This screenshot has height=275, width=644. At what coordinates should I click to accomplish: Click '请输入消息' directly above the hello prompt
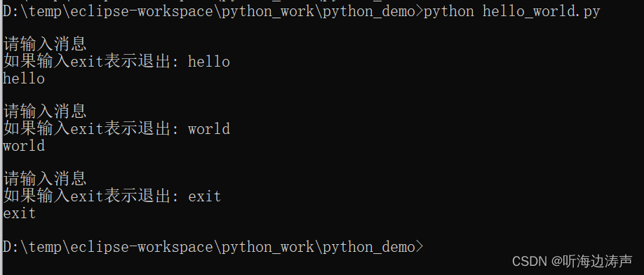click(45, 44)
